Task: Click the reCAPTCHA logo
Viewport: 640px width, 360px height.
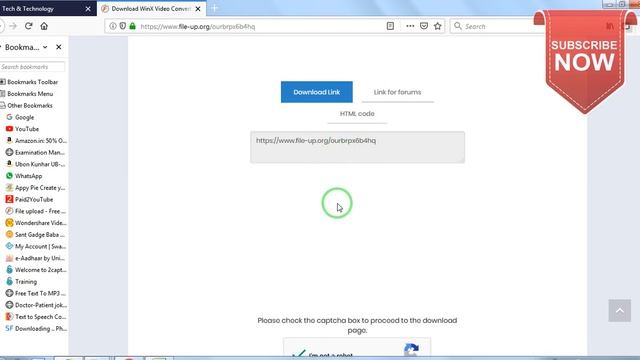Action: tap(411, 350)
